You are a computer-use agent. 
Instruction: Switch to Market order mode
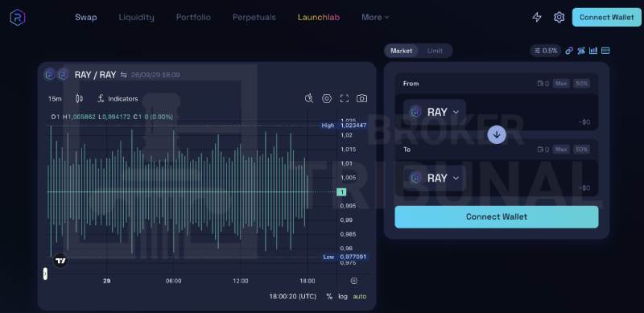click(x=401, y=51)
